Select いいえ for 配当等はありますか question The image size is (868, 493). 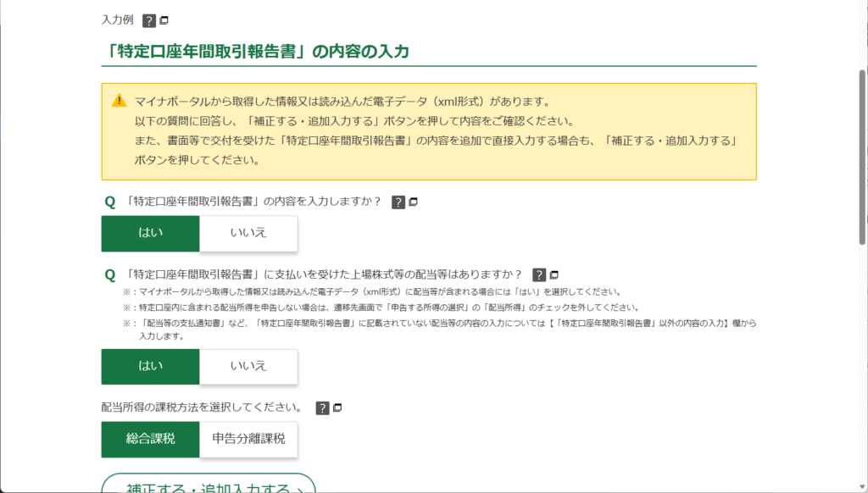[248, 367]
